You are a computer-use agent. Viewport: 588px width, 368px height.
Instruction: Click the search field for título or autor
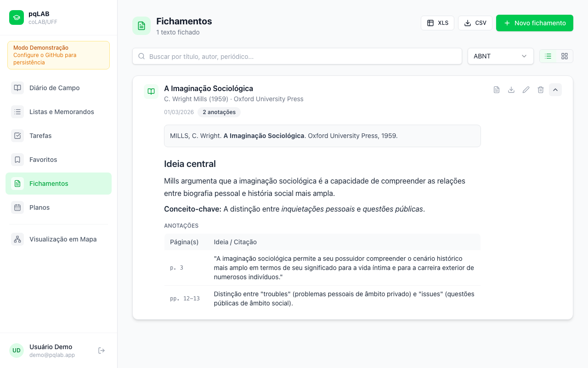[x=297, y=56]
